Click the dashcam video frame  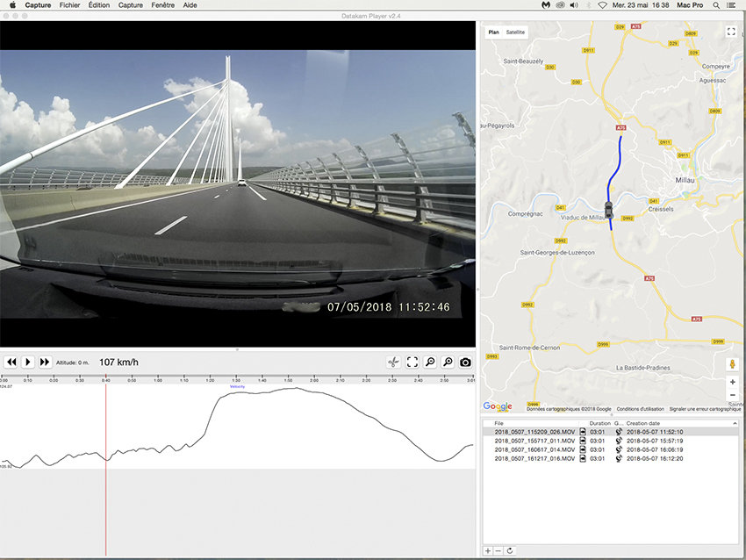tap(238, 184)
